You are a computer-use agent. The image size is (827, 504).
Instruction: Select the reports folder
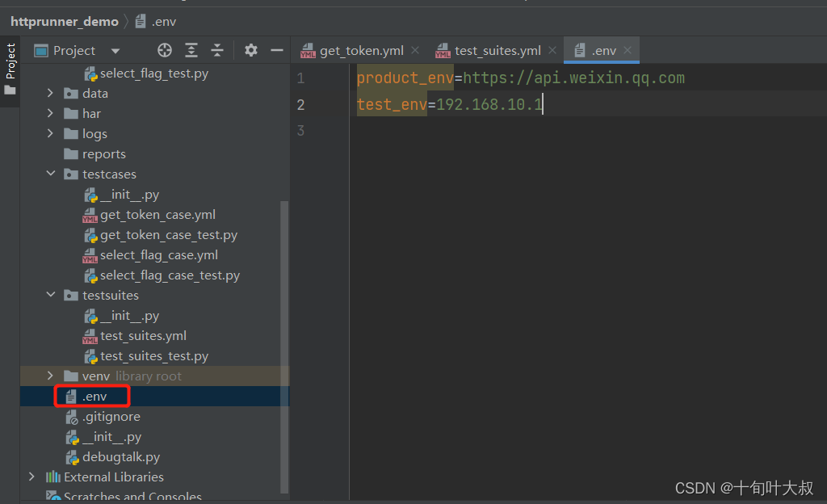(104, 154)
